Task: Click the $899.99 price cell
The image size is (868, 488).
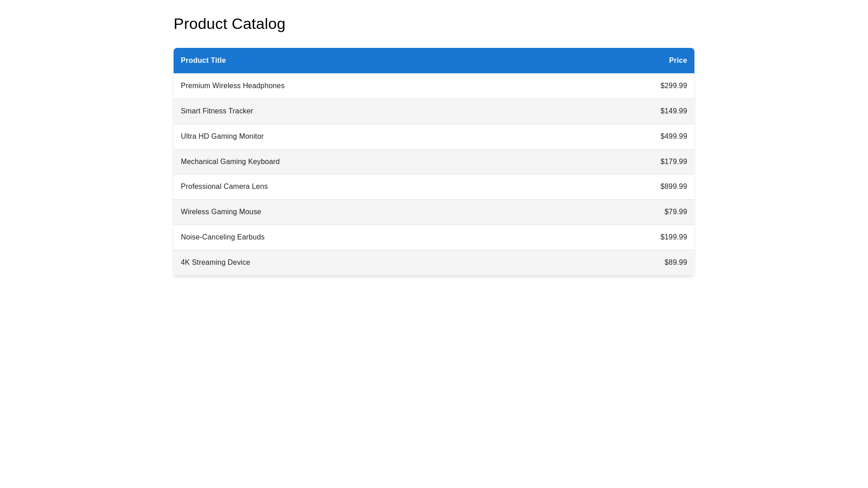Action: [x=673, y=187]
